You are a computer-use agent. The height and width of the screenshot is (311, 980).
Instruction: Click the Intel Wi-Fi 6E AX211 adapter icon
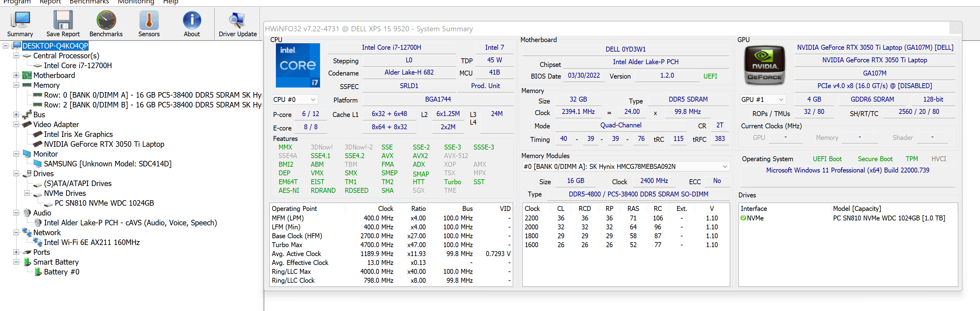(38, 243)
